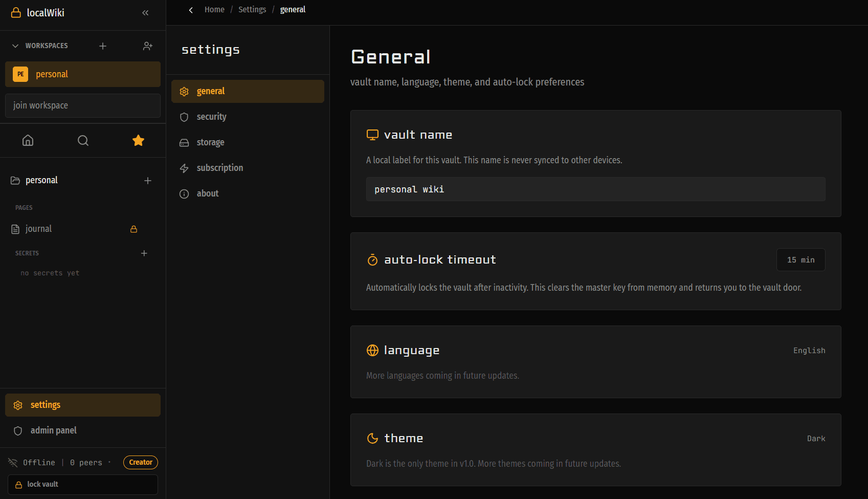This screenshot has height=499, width=868.
Task: Click the timer icon beside auto-lock timeout
Action: tap(372, 259)
